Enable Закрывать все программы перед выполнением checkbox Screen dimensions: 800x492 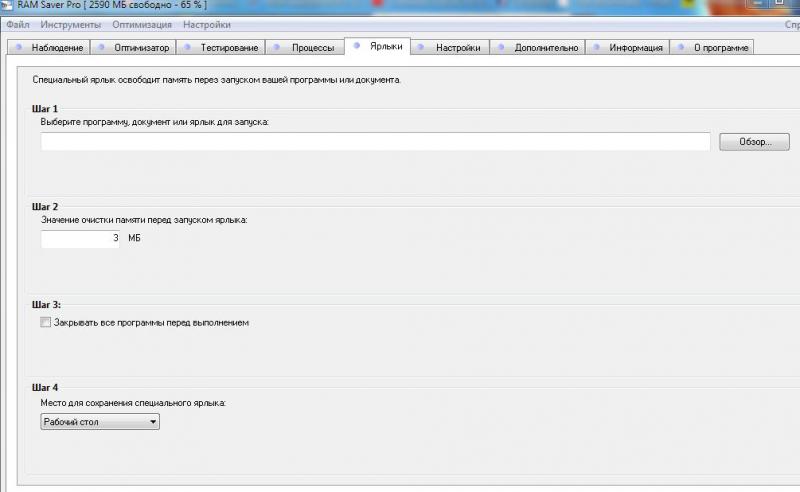45,323
